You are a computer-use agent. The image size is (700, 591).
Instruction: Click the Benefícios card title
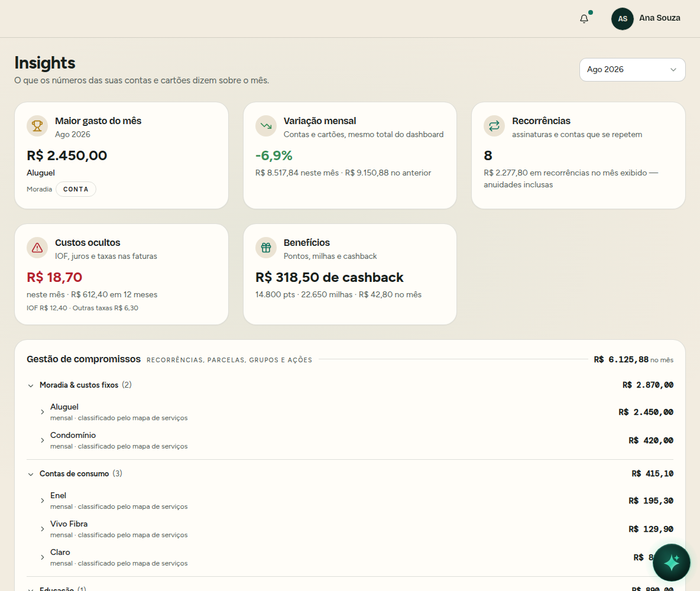coord(307,243)
